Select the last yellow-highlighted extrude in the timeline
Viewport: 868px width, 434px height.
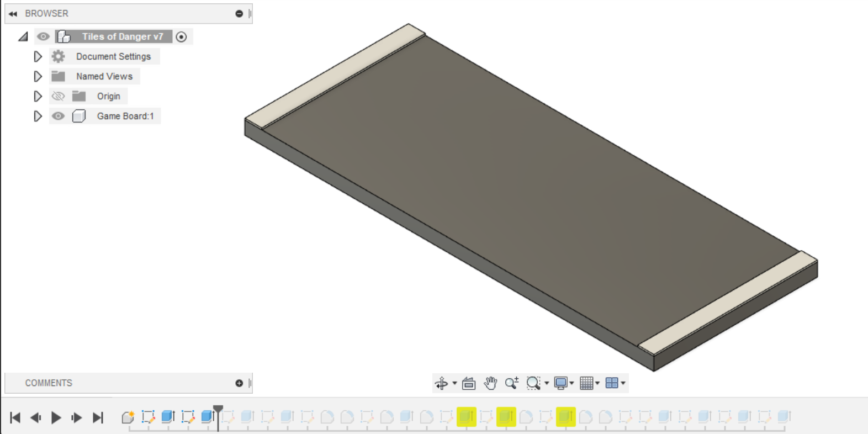click(566, 417)
